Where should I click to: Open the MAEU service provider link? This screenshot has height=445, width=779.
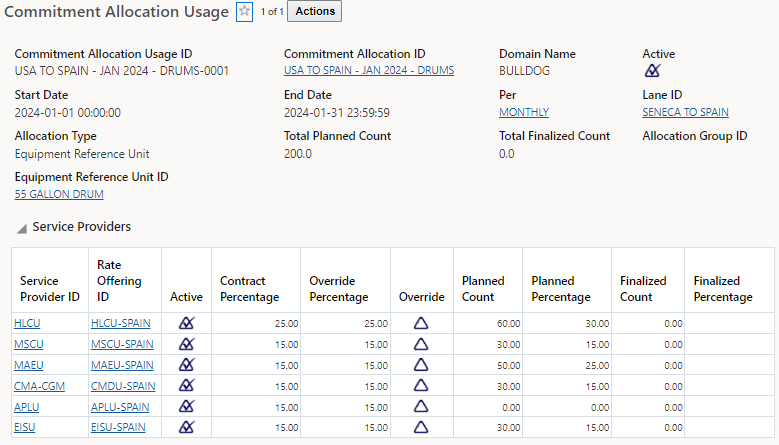[28, 365]
